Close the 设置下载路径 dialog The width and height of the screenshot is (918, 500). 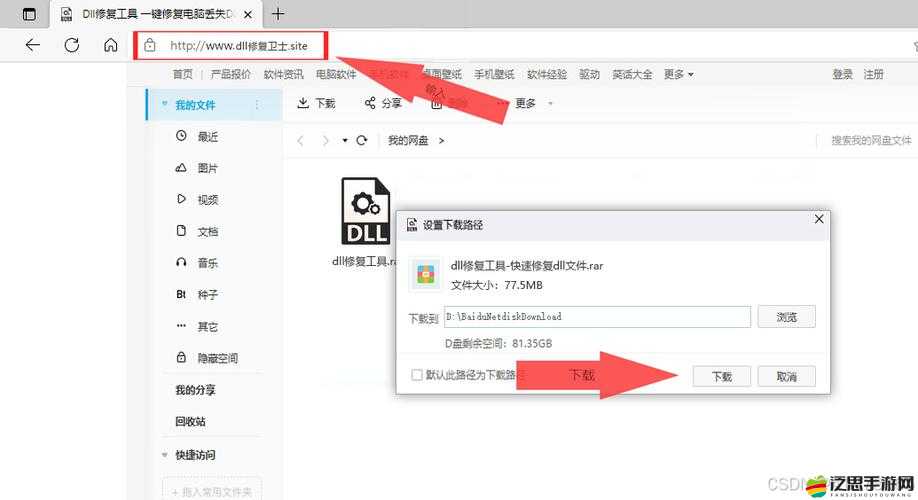[818, 219]
